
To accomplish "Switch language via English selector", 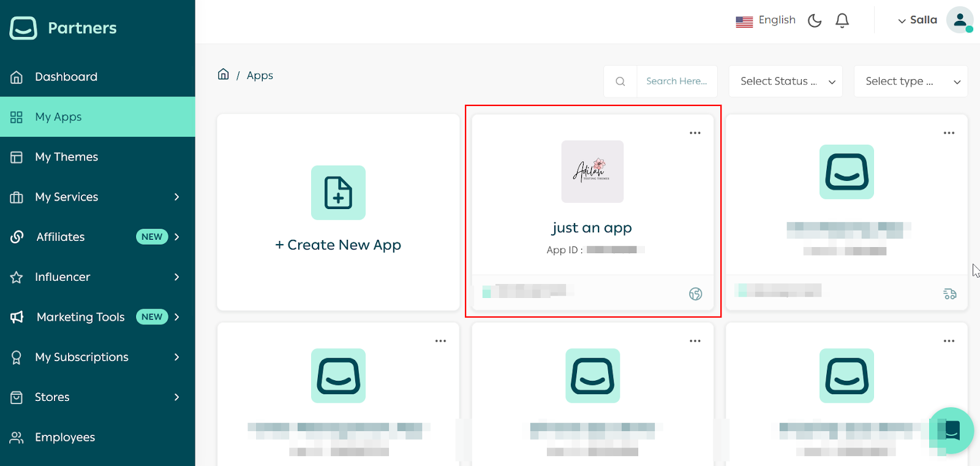I will pyautogui.click(x=766, y=20).
